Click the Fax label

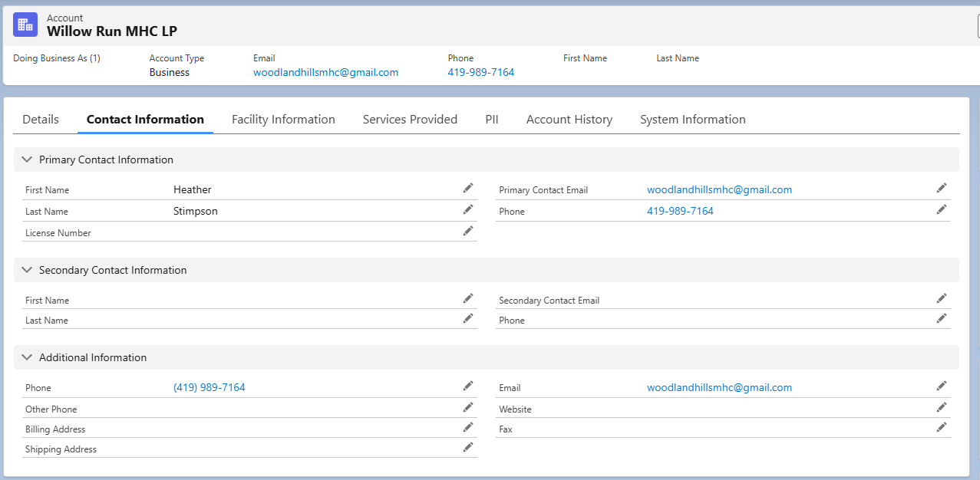tap(506, 429)
